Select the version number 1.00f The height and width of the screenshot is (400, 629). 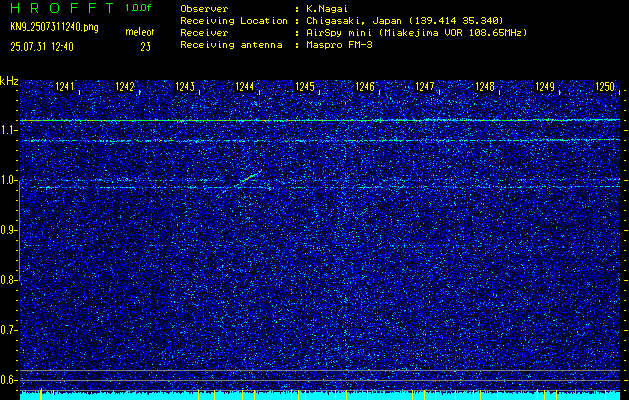tap(138, 8)
